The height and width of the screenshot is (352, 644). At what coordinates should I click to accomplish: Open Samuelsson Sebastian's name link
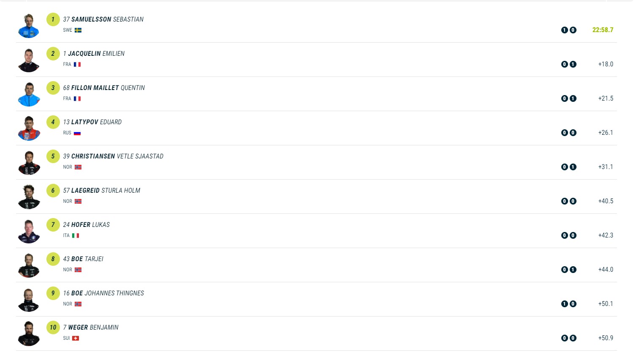pyautogui.click(x=103, y=19)
